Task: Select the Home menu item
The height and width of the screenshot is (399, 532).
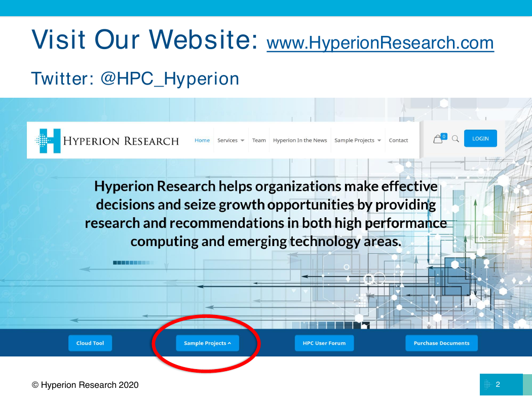Action: 202,140
